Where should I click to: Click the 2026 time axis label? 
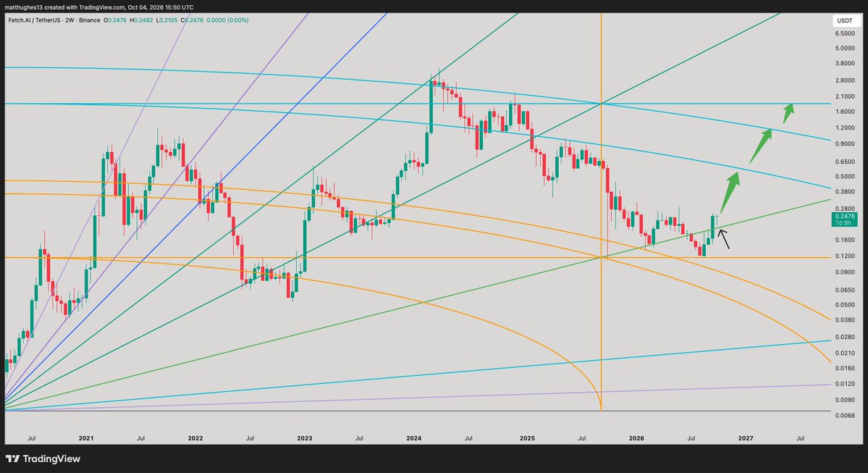(x=636, y=438)
